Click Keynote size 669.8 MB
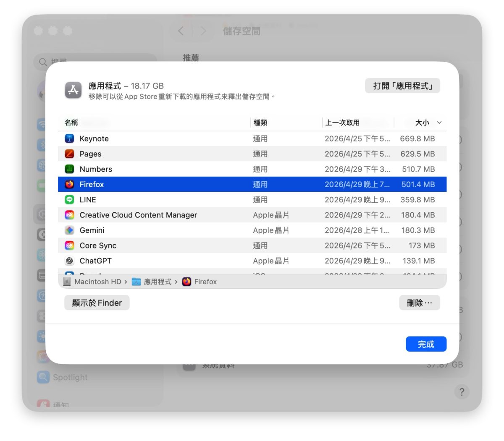Viewport: 504px width, 441px height. [417, 138]
